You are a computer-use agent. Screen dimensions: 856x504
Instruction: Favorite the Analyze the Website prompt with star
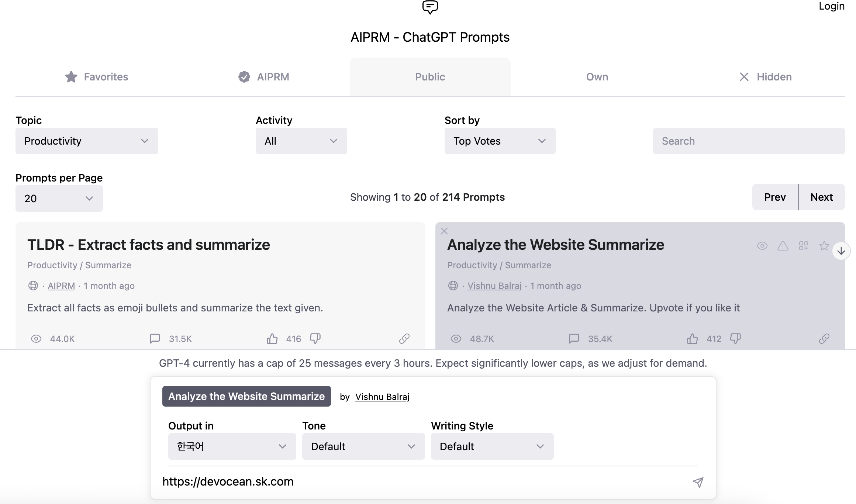824,246
